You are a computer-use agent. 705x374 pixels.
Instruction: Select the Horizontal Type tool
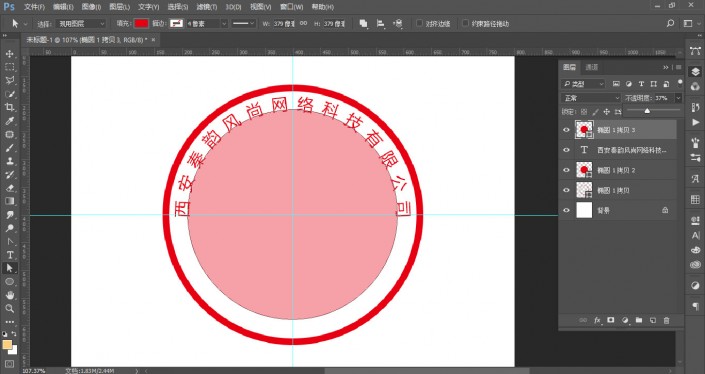click(9, 255)
